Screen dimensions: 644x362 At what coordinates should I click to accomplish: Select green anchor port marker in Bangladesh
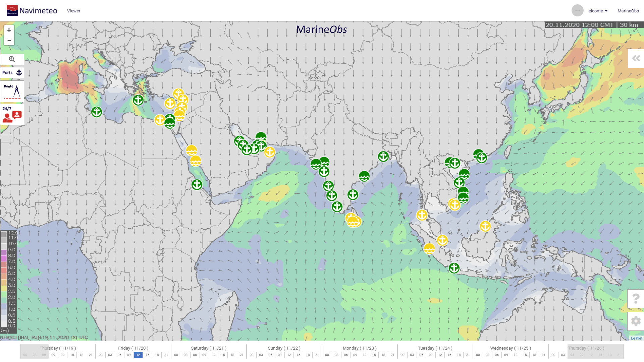pos(383,157)
